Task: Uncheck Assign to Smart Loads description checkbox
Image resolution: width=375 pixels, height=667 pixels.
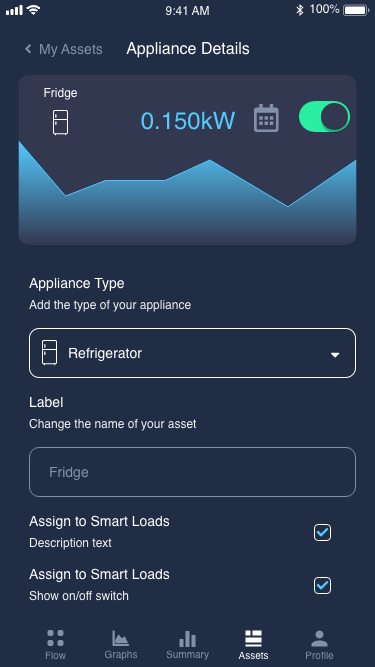Action: coord(322,532)
